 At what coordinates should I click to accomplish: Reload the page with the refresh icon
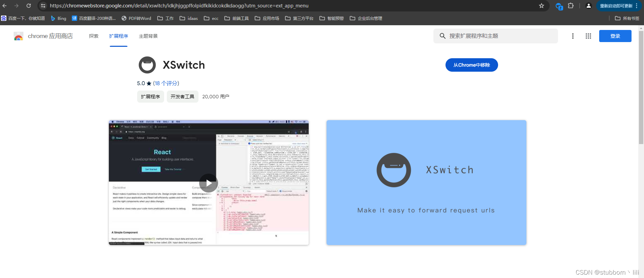[29, 6]
